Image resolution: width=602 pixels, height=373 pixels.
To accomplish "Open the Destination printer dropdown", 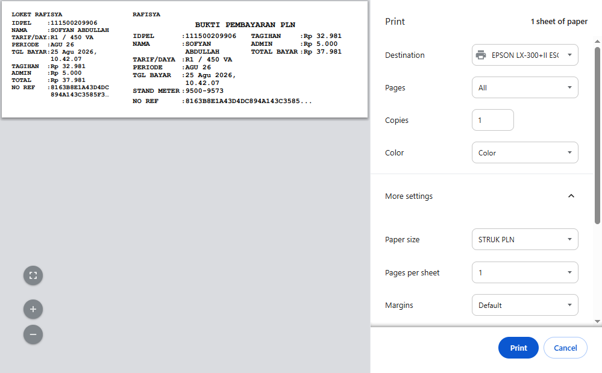I will tap(525, 55).
